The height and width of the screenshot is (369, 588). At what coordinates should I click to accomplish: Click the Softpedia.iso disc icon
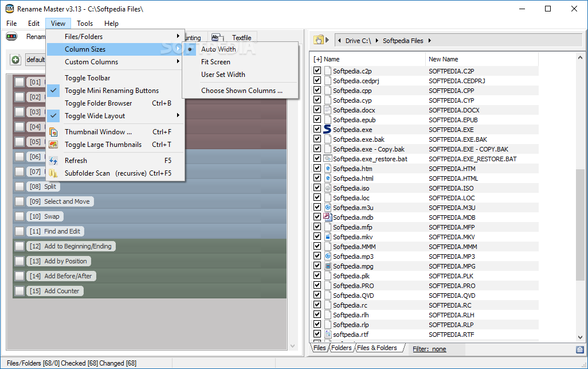327,188
